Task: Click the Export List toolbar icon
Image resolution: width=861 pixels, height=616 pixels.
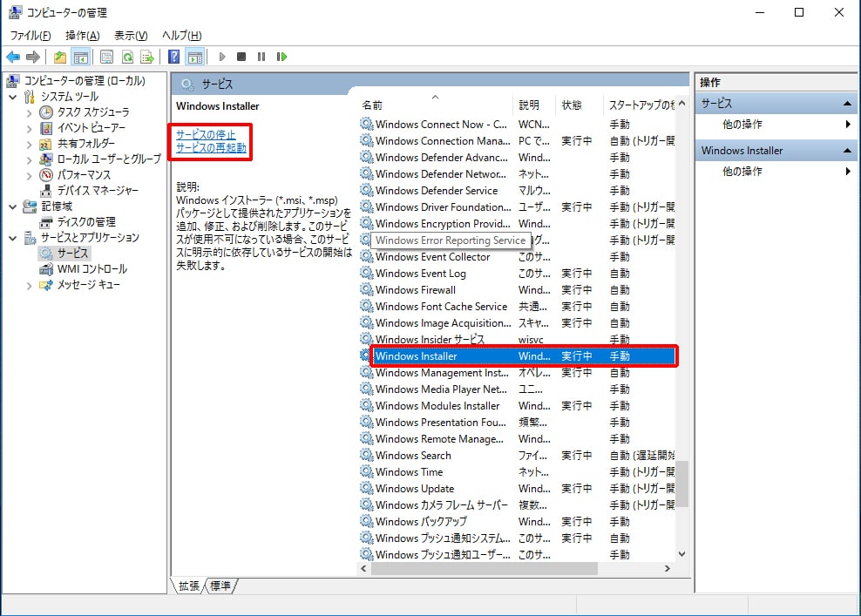Action: pos(147,57)
